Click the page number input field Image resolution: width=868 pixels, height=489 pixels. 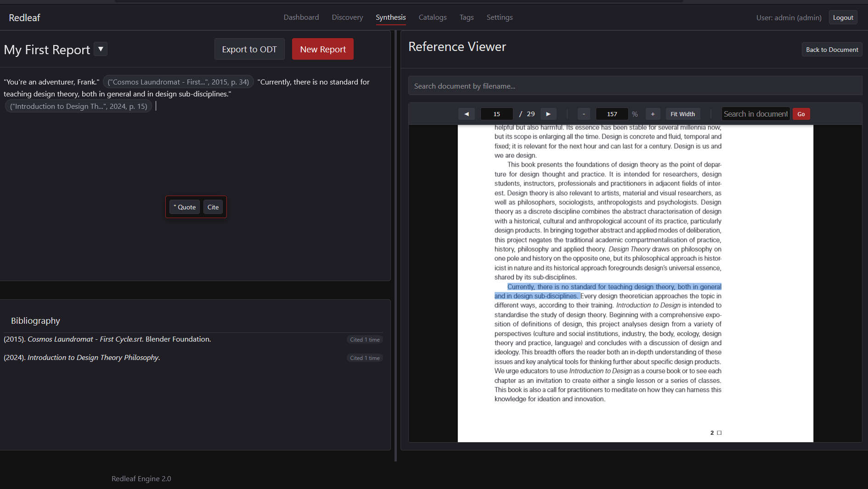point(496,114)
